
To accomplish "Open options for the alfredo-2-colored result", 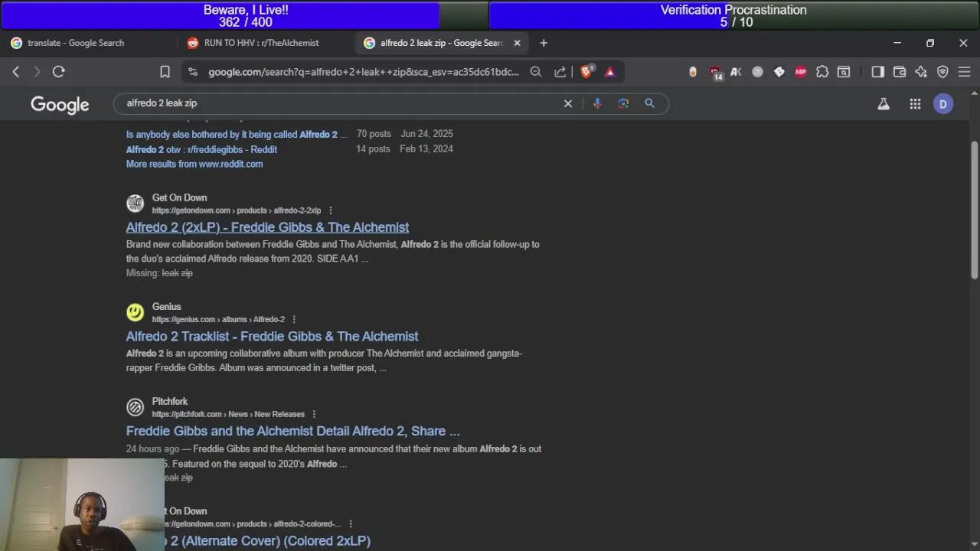I will click(x=351, y=524).
